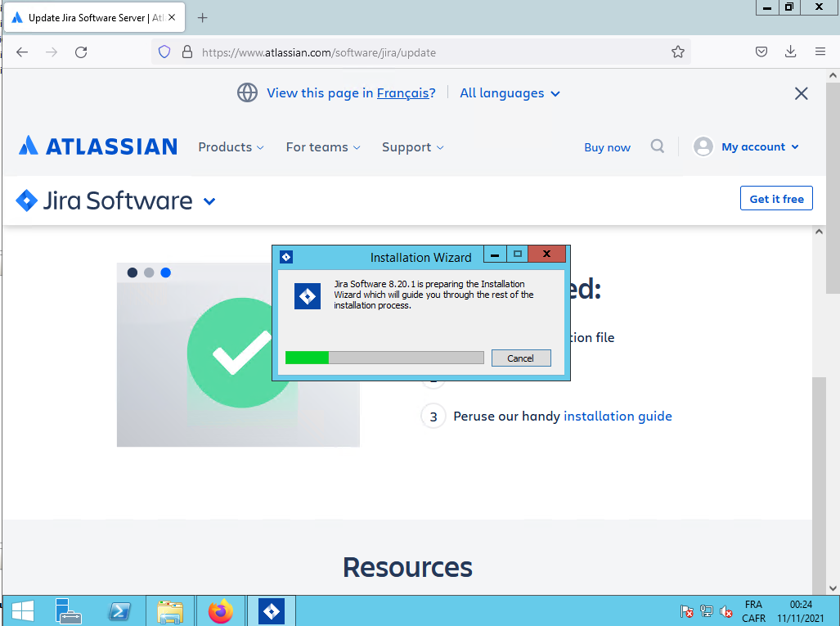
Task: Open the Products menu
Action: (231, 146)
